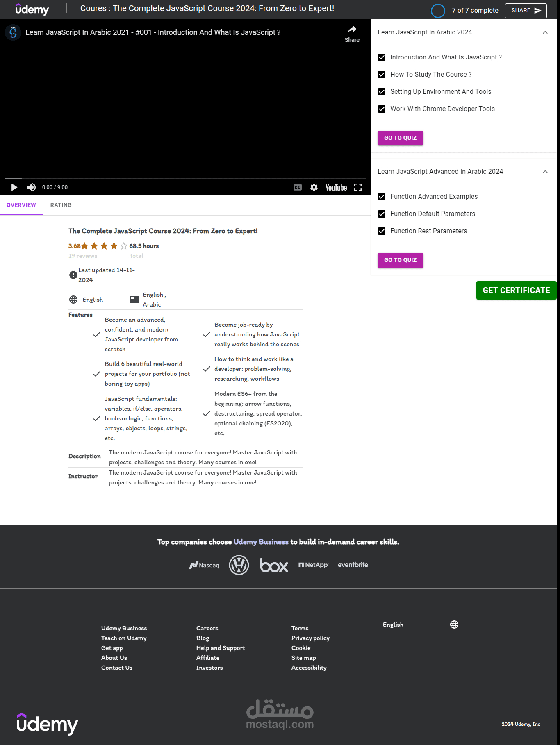Seek on the video progress bar

(185, 178)
